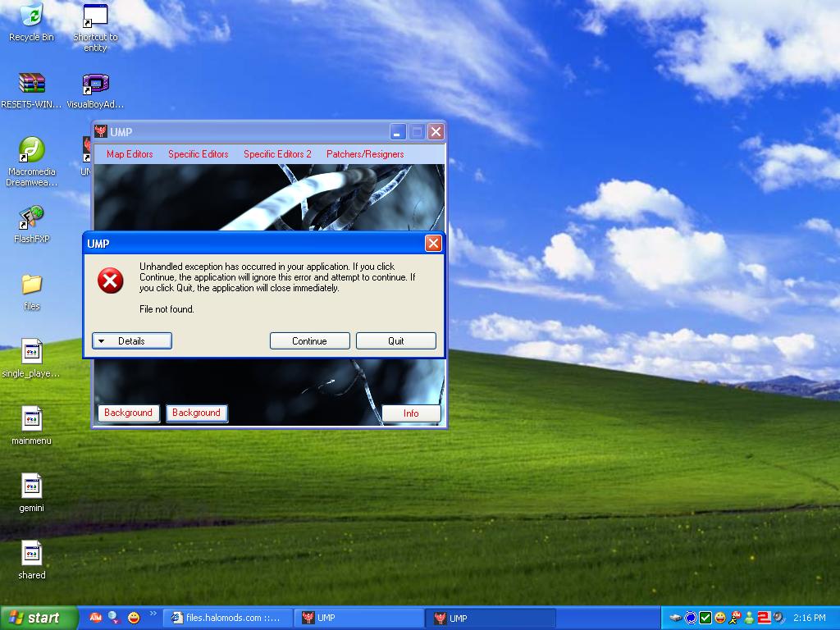The height and width of the screenshot is (630, 840).
Task: Close the UMP error dialog
Action: [x=433, y=244]
